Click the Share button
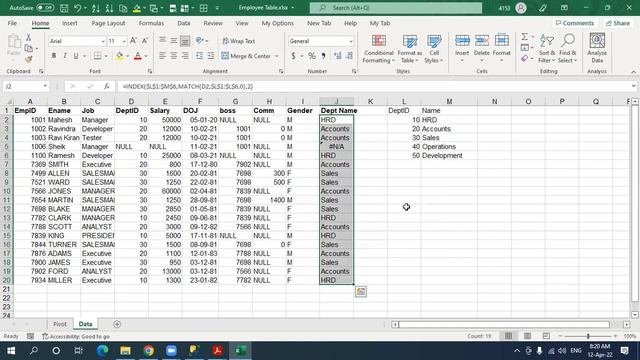 618,23
